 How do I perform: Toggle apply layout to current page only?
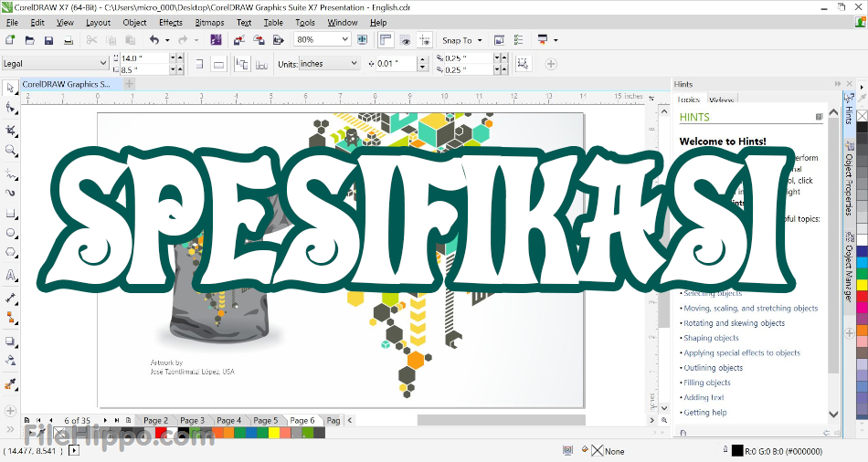[x=262, y=64]
